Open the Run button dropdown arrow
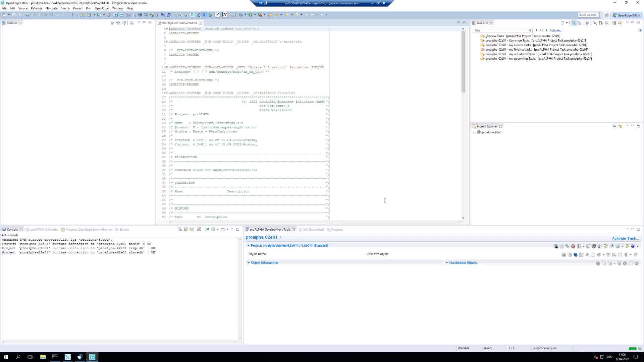 pyautogui.click(x=255, y=15)
